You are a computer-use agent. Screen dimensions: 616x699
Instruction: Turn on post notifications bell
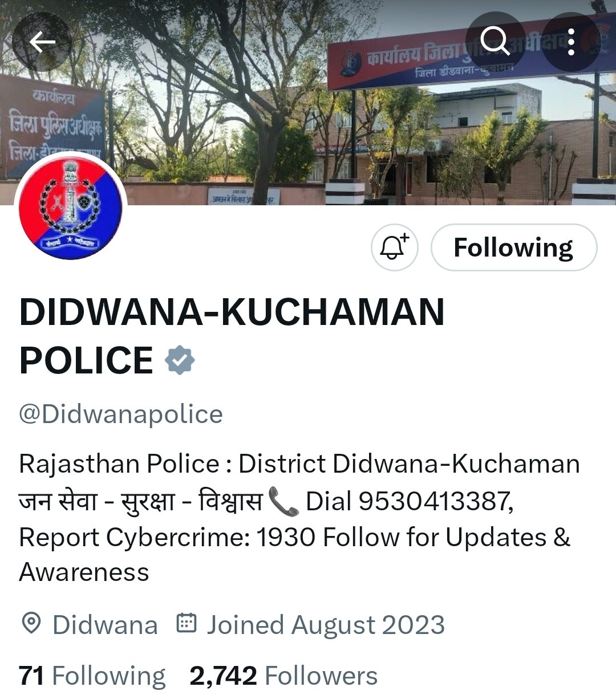395,247
